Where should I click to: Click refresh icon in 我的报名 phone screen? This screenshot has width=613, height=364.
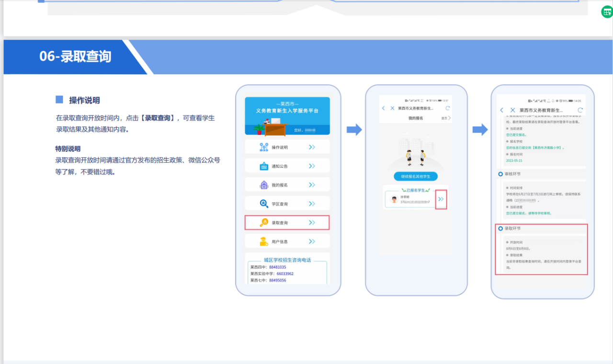coord(448,109)
